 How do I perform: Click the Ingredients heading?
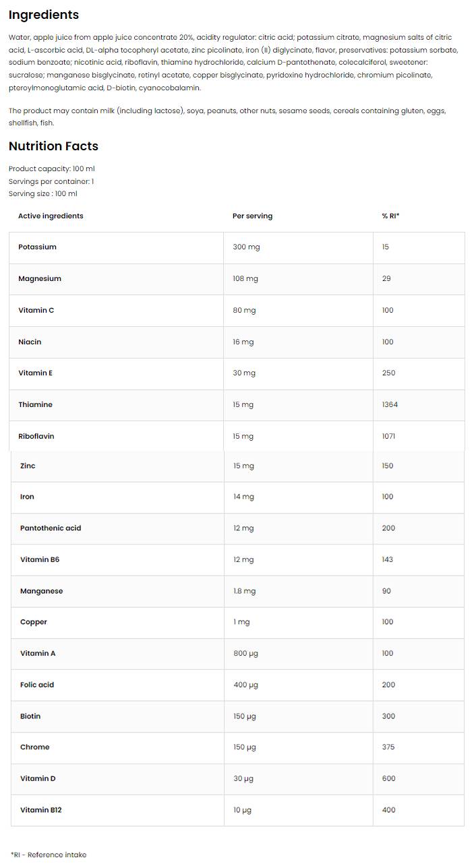coord(43,15)
